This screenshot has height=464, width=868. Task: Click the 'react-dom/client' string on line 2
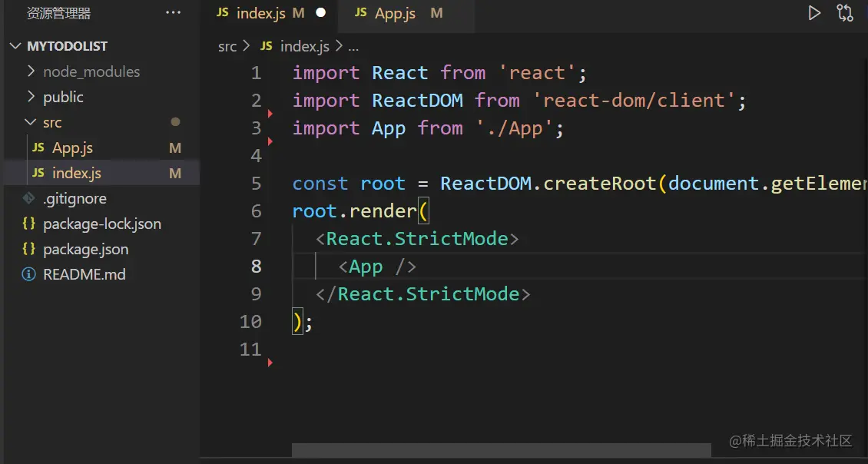(x=634, y=100)
